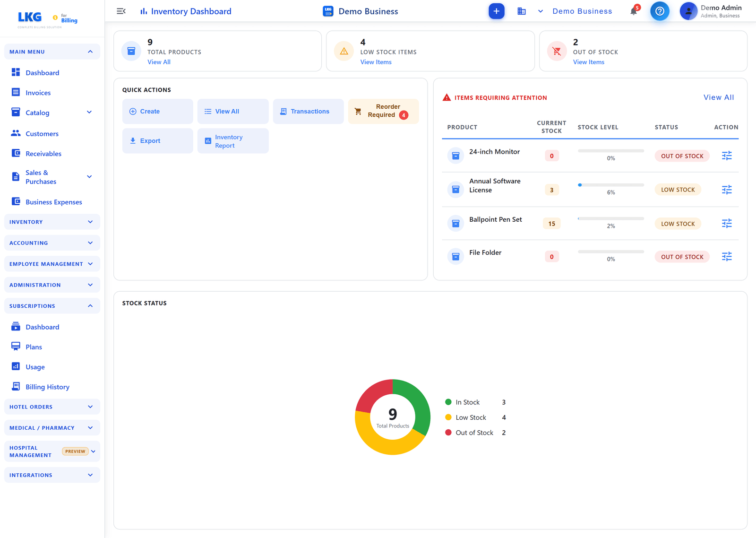Open the business building icon
The height and width of the screenshot is (538, 756).
pos(522,11)
